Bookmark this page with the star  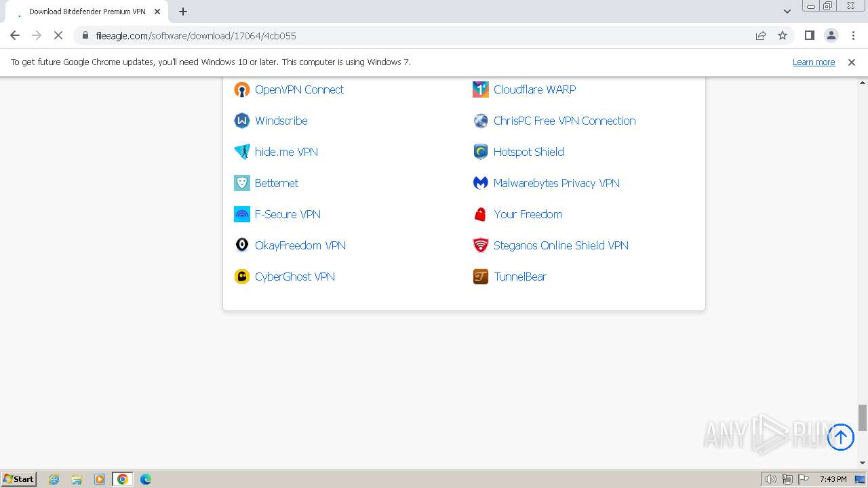pos(783,35)
